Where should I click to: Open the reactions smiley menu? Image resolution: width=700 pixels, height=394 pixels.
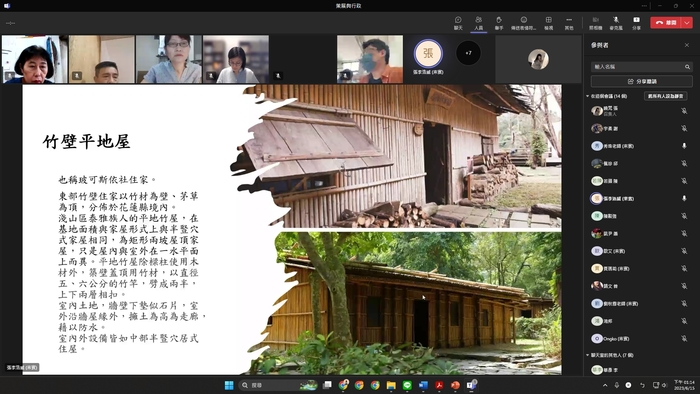coord(524,23)
